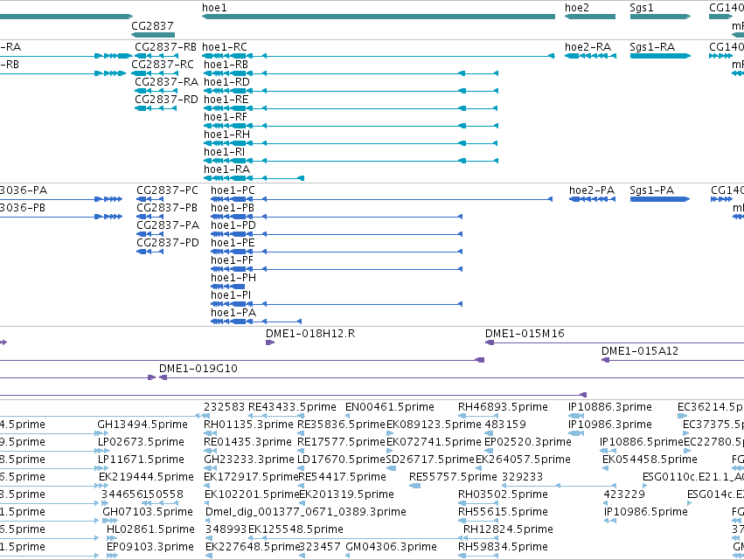
Task: Click BAC clone DME1-019G10 label
Action: click(198, 369)
